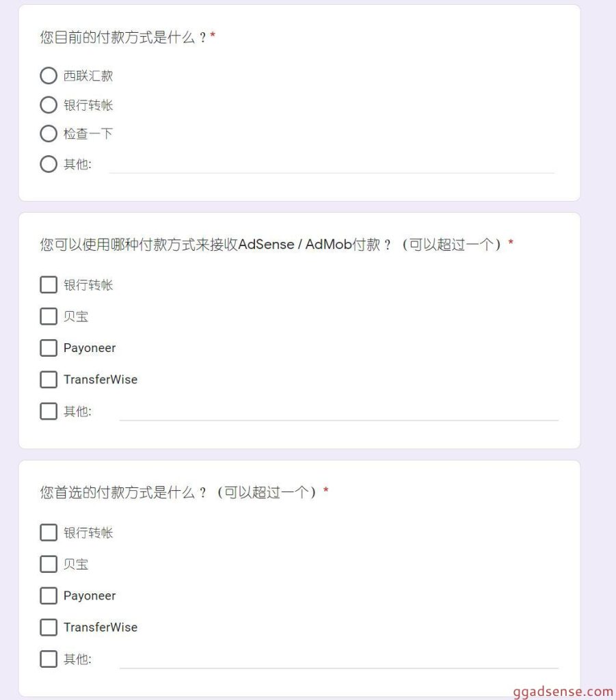Check 银行转帐 in the AdSense / AdMob question
The width and height of the screenshot is (616, 700).
(49, 285)
